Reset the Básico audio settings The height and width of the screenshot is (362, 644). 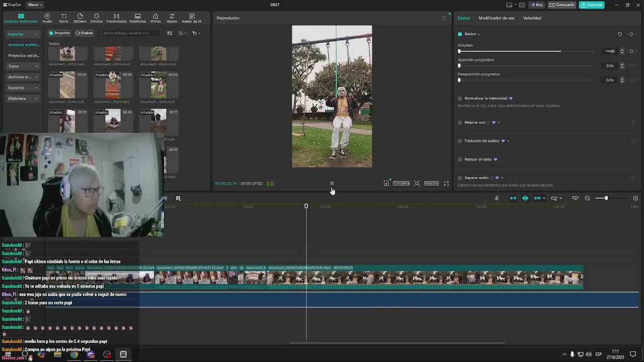pos(620,34)
